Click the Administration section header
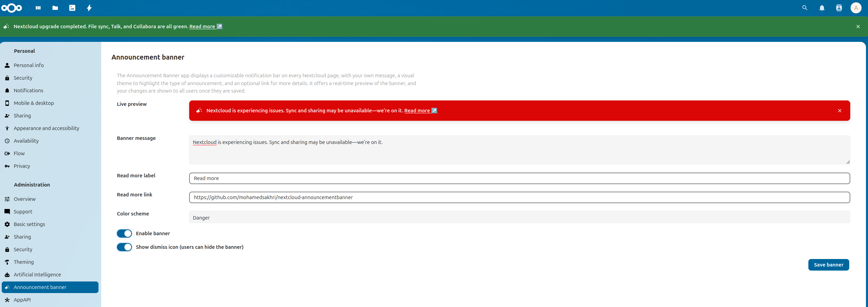Image resolution: width=868 pixels, height=307 pixels. click(32, 185)
